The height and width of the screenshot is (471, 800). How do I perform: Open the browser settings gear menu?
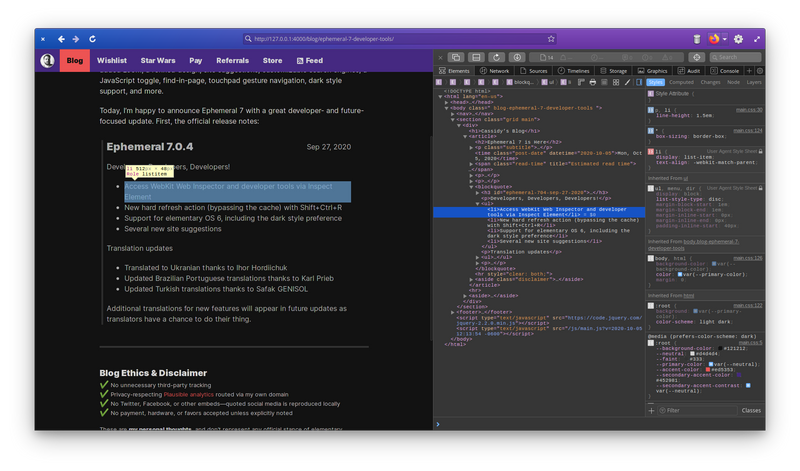(738, 39)
